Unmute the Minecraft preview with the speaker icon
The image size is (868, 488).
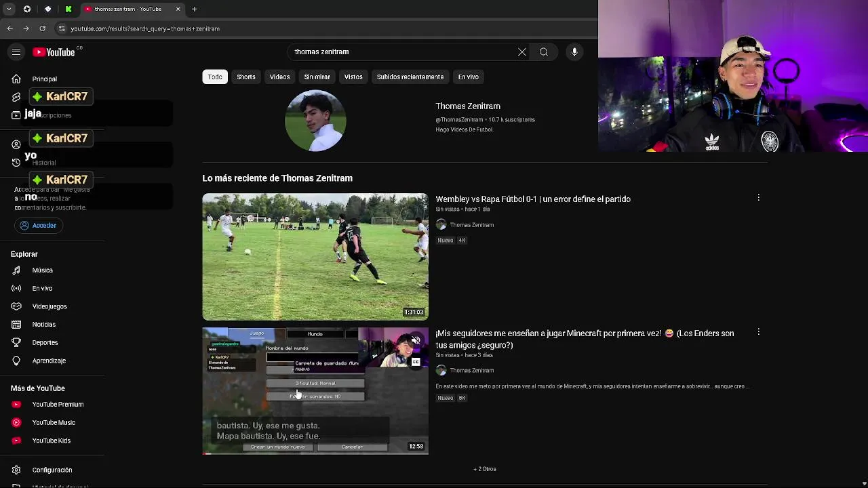[416, 340]
